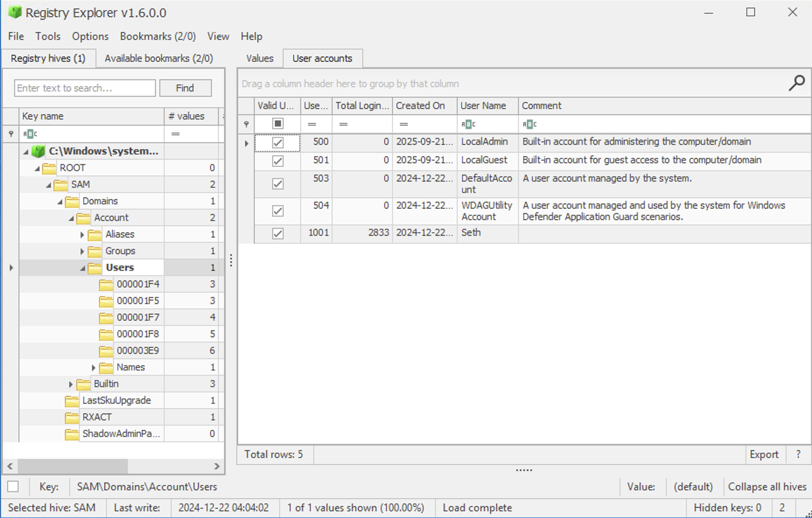Image resolution: width=812 pixels, height=518 pixels.
Task: Click inside the Enter text to search field
Action: [x=84, y=88]
